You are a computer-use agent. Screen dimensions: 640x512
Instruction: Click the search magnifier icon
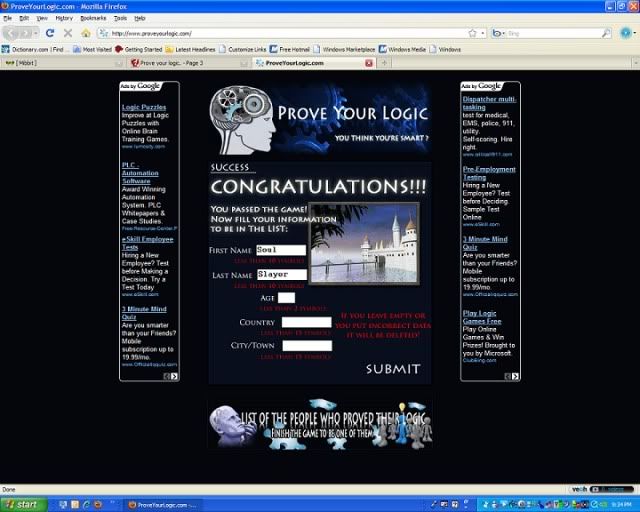pyautogui.click(x=606, y=33)
